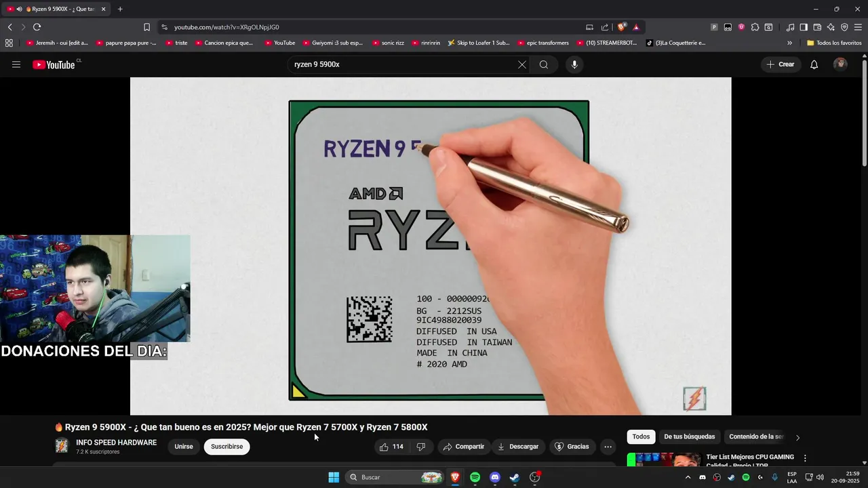Click channel watermark in video corner
Image resolution: width=868 pixels, height=488 pixels.
point(694,399)
